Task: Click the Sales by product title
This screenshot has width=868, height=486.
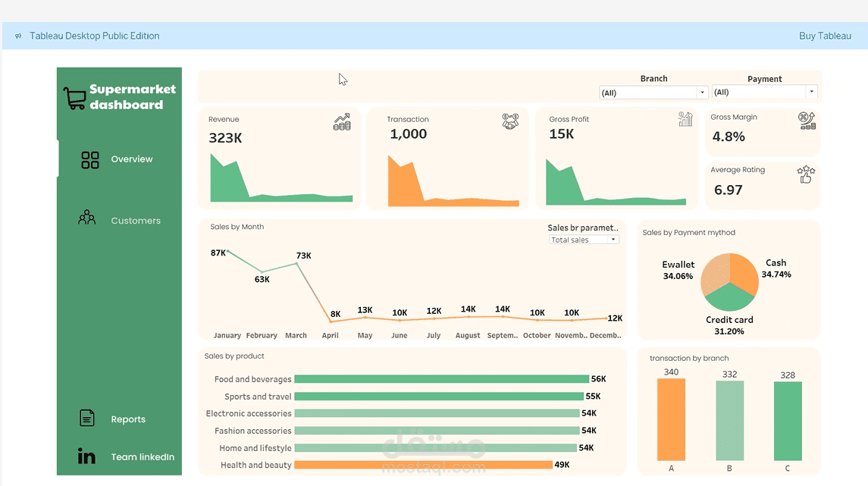Action: [x=234, y=356]
